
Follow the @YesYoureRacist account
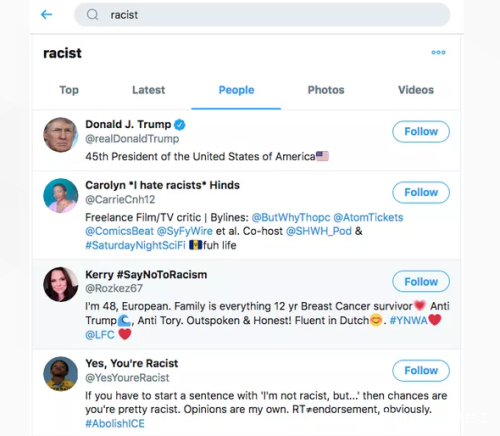tap(421, 370)
